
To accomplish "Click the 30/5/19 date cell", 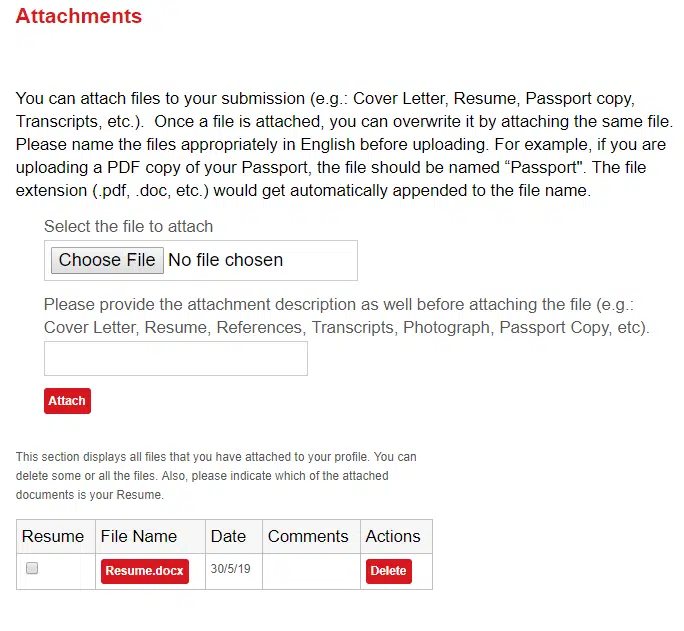I will pos(230,569).
